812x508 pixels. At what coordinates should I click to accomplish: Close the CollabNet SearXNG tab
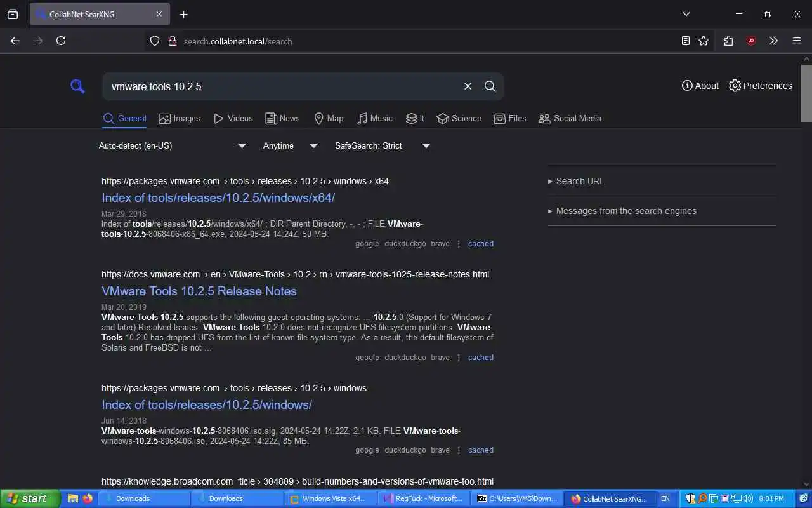point(159,14)
